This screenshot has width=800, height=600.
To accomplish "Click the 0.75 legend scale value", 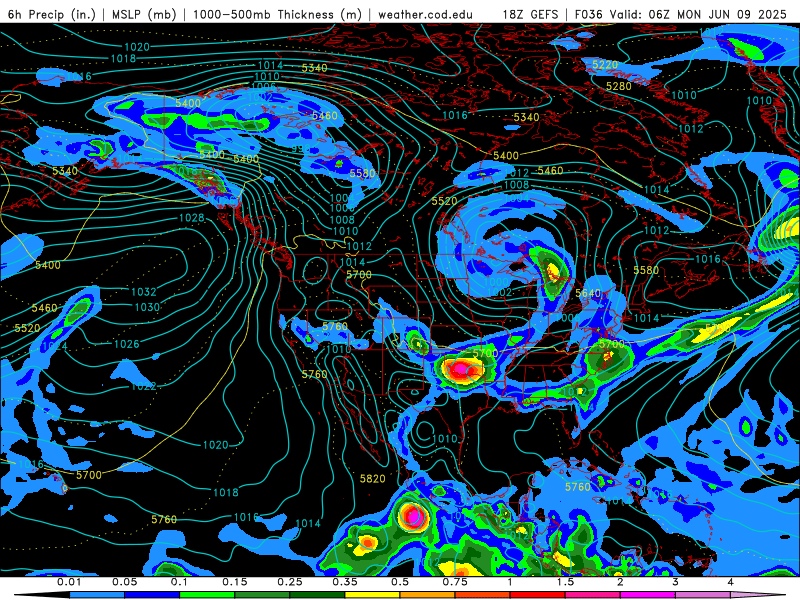I will [455, 582].
